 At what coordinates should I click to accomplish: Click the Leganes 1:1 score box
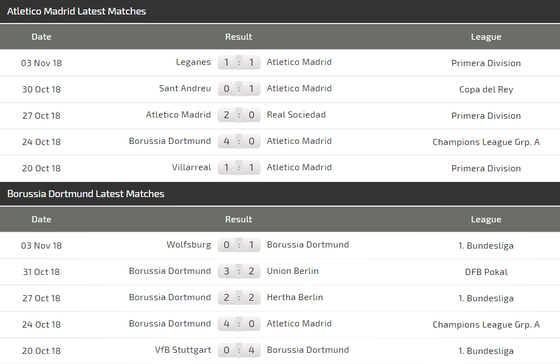point(239,63)
